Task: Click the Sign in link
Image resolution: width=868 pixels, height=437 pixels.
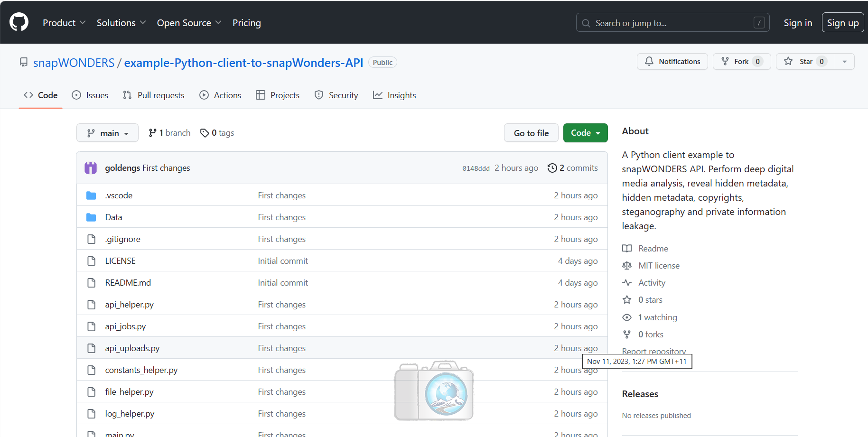Action: [798, 23]
